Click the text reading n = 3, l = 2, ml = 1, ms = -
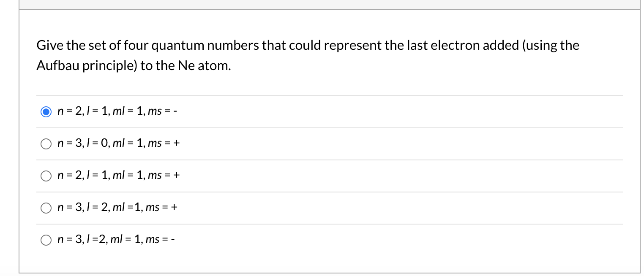This screenshot has width=644, height=276. click(117, 239)
